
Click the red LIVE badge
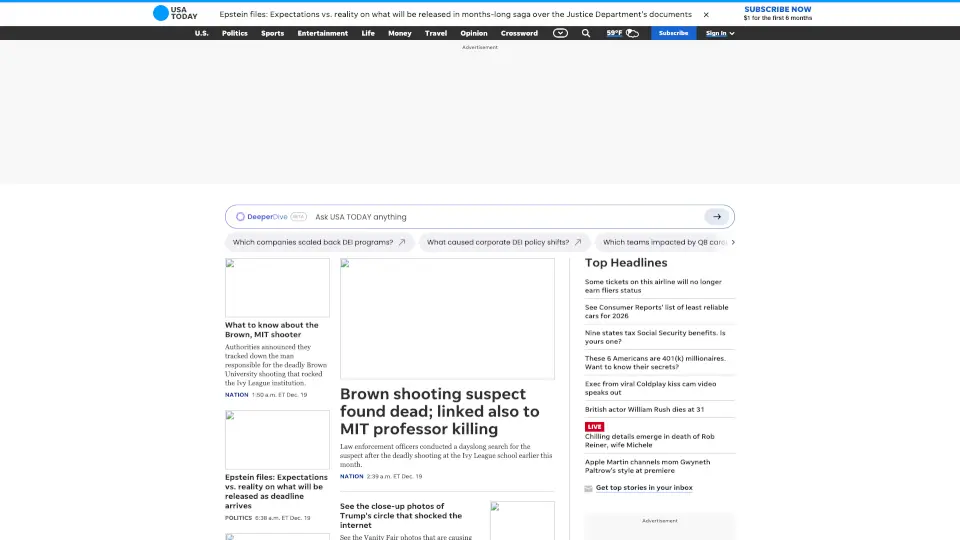[595, 427]
